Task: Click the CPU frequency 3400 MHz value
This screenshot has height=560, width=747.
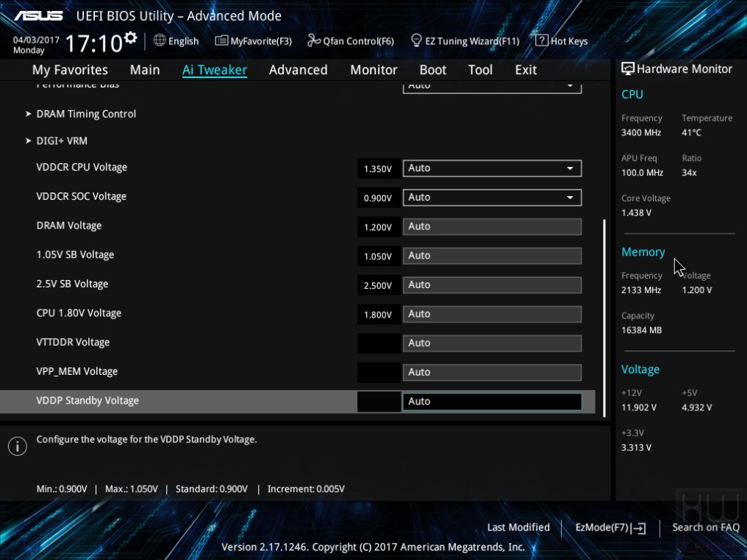Action: pos(641,133)
